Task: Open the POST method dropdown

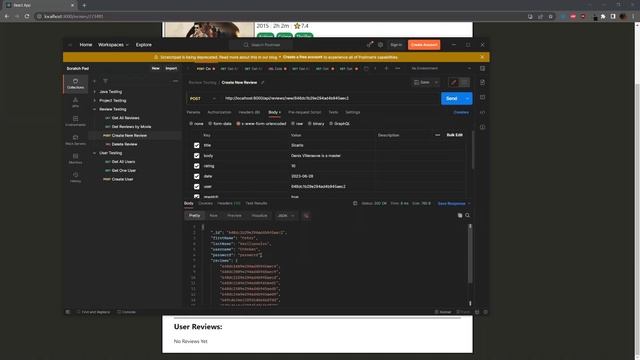Action: tap(203, 98)
